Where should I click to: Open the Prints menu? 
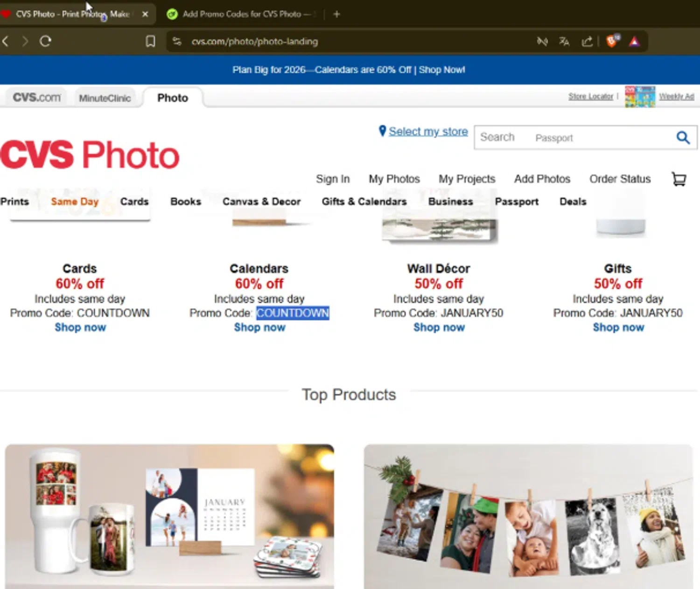[14, 202]
